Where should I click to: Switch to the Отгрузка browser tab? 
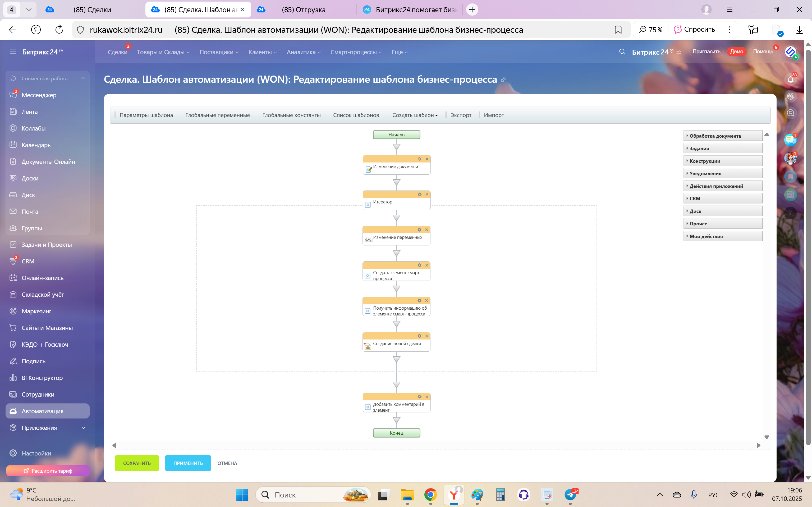(x=303, y=10)
